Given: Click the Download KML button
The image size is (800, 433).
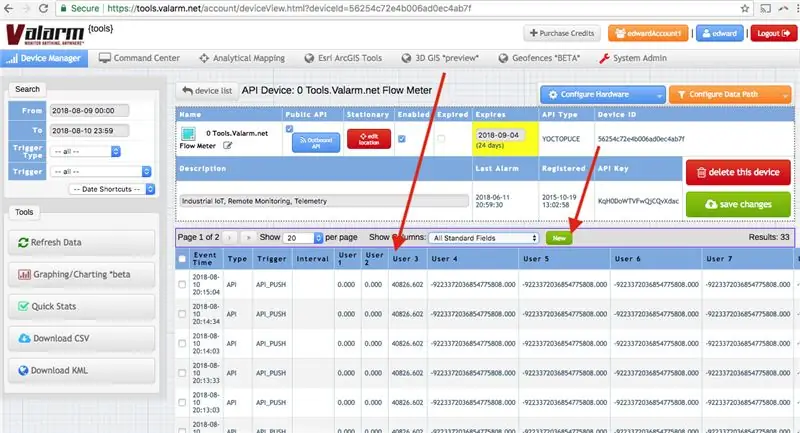Looking at the screenshot, I should click(x=82, y=371).
